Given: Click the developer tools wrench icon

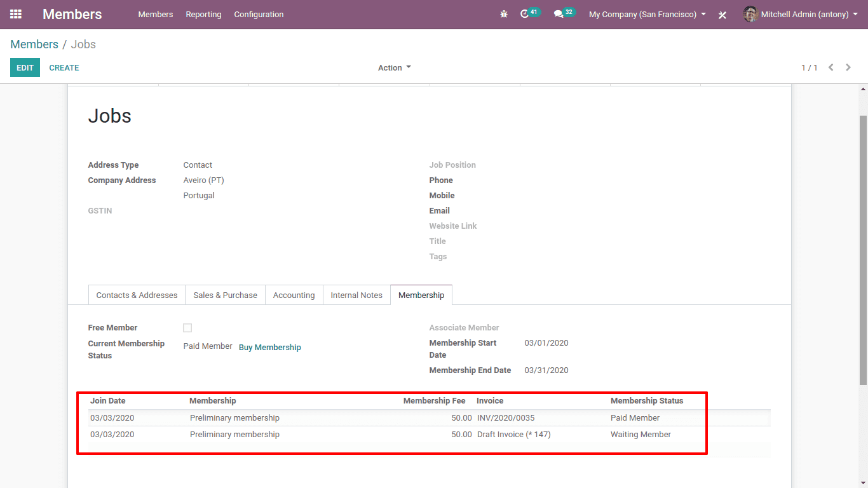Looking at the screenshot, I should [x=722, y=15].
